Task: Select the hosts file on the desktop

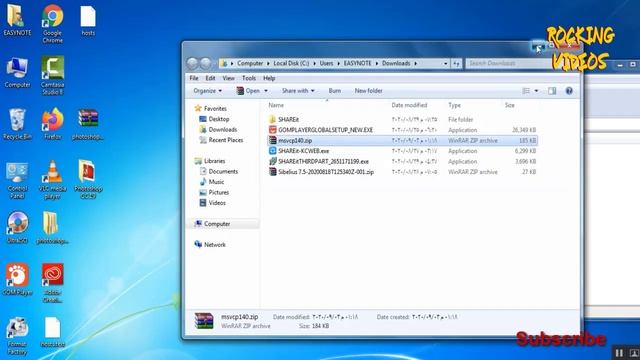Action: click(x=88, y=20)
